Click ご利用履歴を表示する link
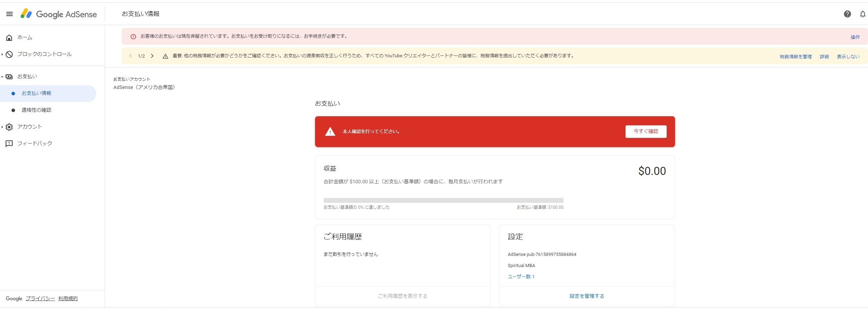The image size is (868, 310). (403, 296)
